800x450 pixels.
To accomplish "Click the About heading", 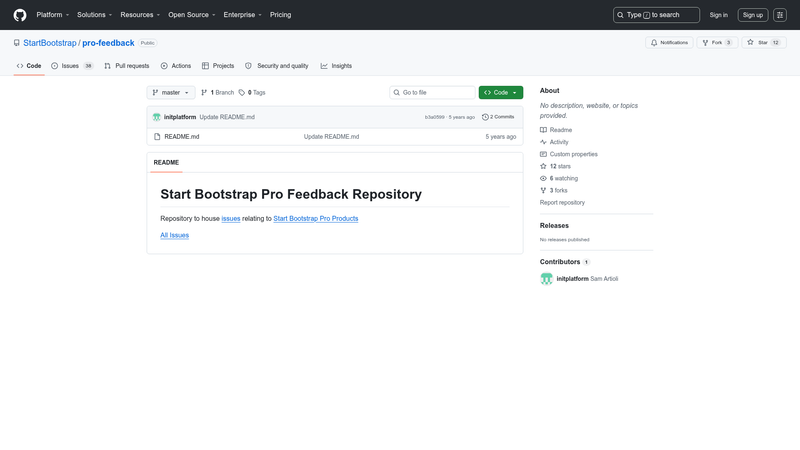I will coord(549,90).
